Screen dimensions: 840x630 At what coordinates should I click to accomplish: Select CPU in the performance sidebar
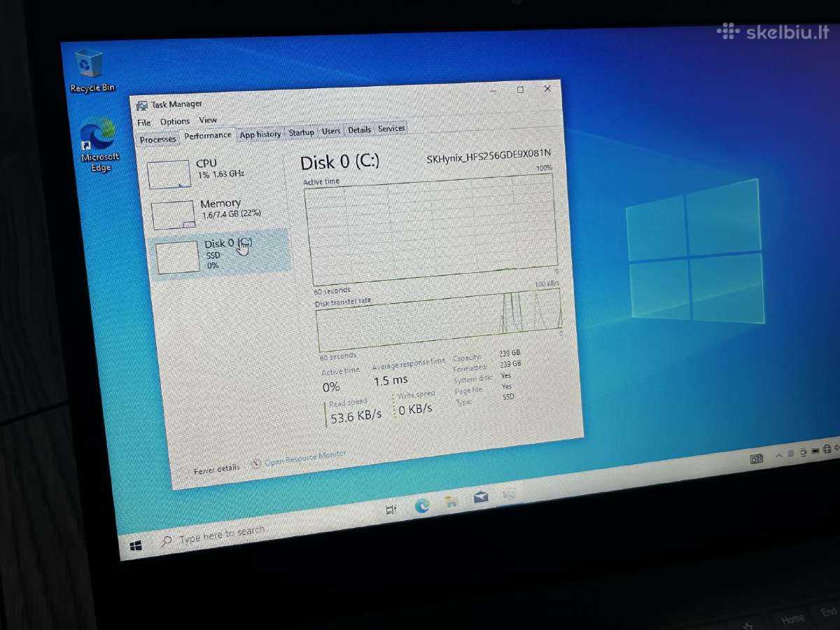[216, 170]
